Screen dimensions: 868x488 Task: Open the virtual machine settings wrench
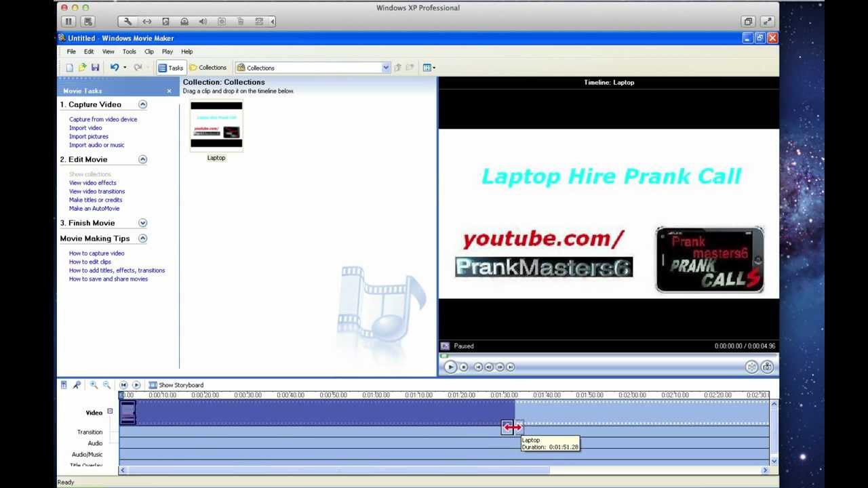127,22
